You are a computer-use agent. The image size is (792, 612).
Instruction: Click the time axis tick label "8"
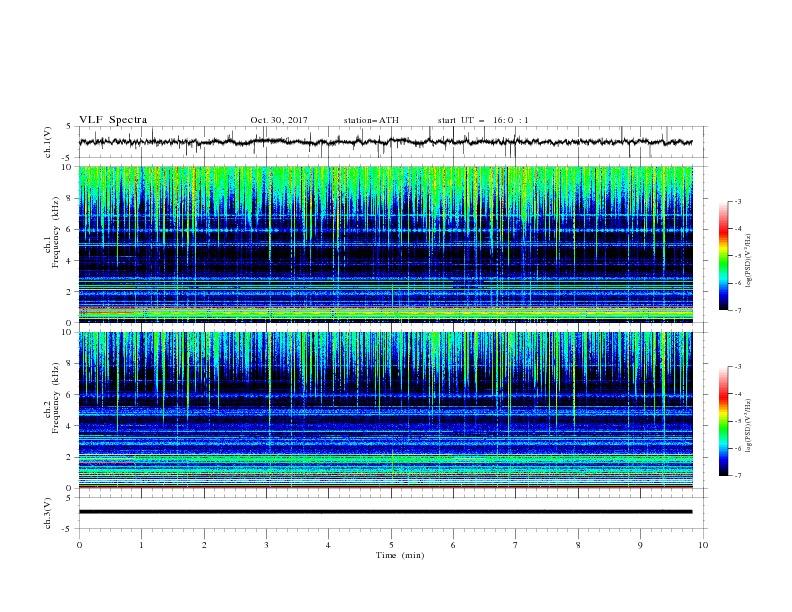(578, 545)
